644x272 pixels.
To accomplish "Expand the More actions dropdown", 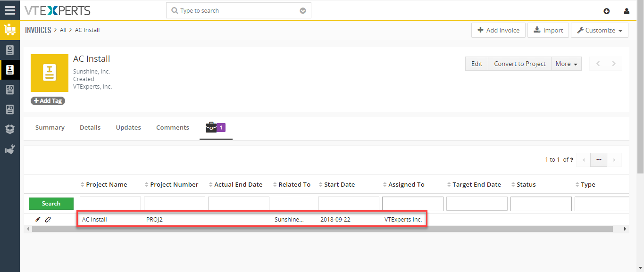I will (566, 64).
